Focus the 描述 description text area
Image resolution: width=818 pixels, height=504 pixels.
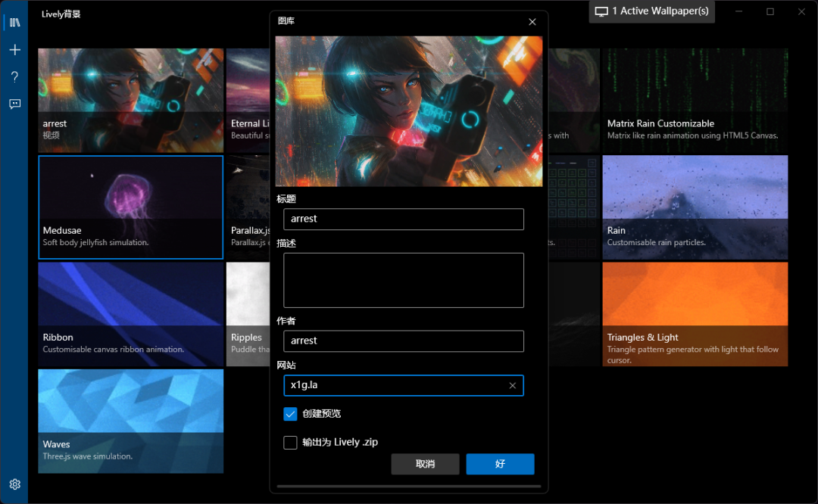pyautogui.click(x=403, y=280)
